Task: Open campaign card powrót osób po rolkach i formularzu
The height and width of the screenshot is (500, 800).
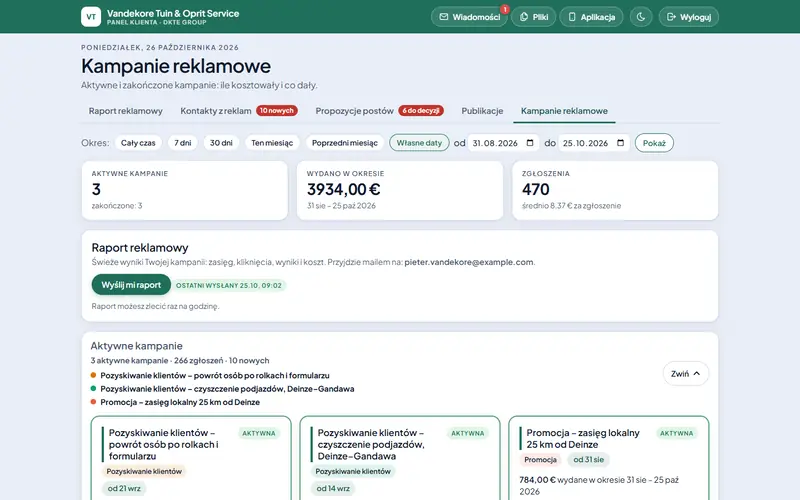Action: (x=191, y=458)
